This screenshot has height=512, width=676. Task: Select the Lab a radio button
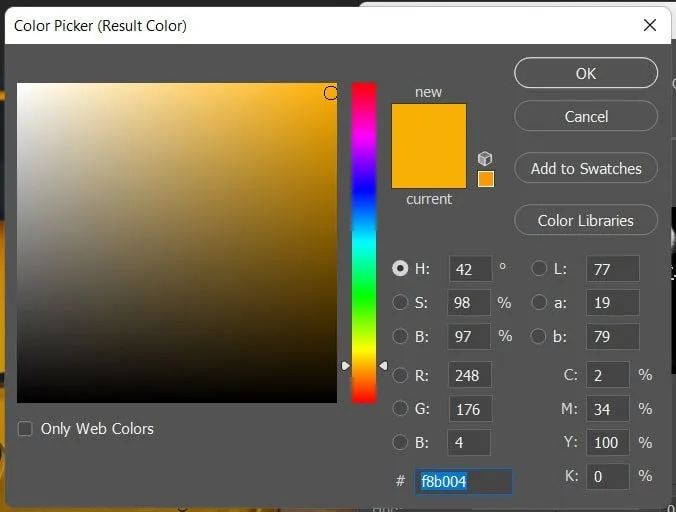(x=540, y=302)
